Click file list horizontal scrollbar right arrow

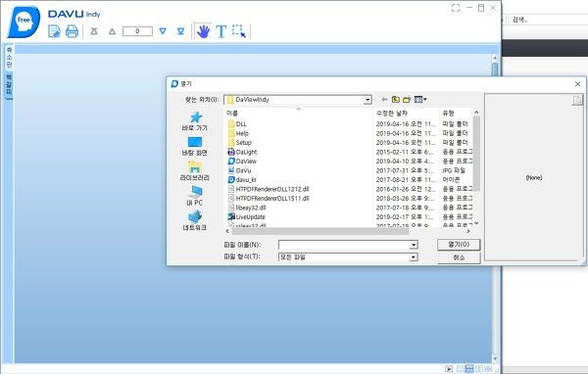(468, 231)
